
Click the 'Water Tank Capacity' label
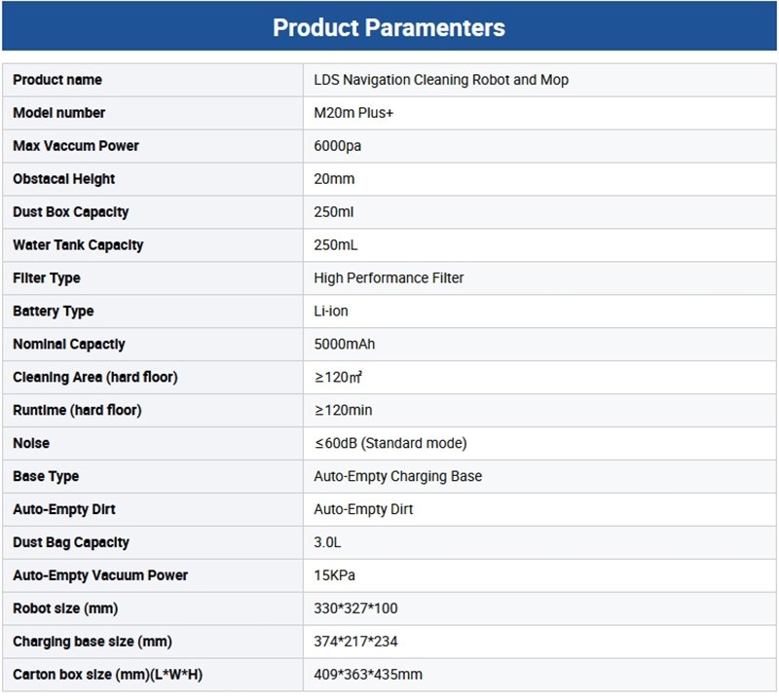tap(78, 245)
